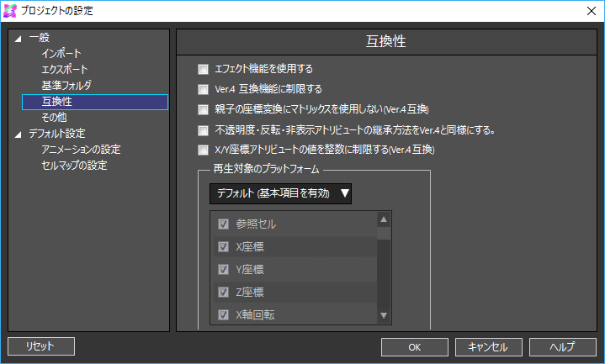Image resolution: width=605 pixels, height=364 pixels.
Task: Select エクスポート in the settings tree
Action: (x=65, y=69)
